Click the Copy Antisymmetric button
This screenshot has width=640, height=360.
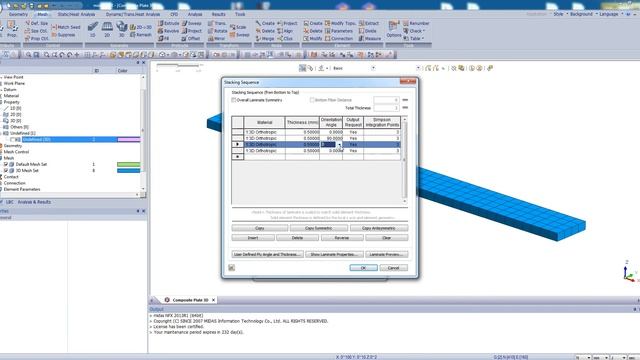(x=379, y=228)
